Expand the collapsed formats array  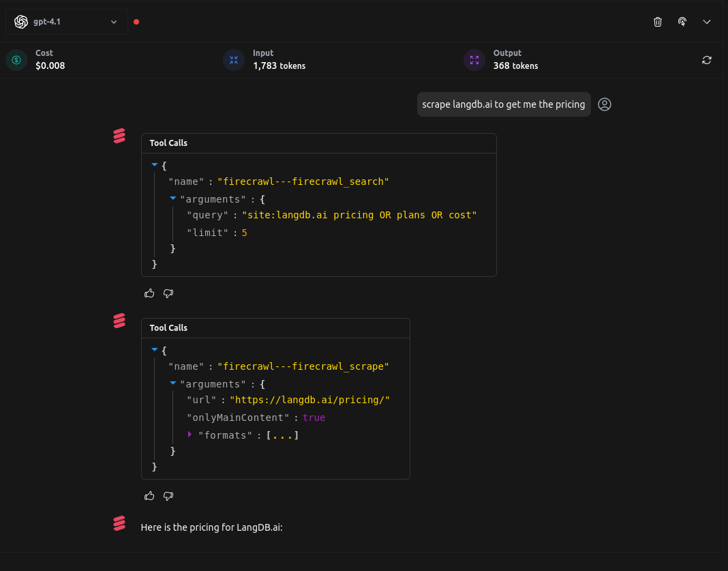pos(190,435)
